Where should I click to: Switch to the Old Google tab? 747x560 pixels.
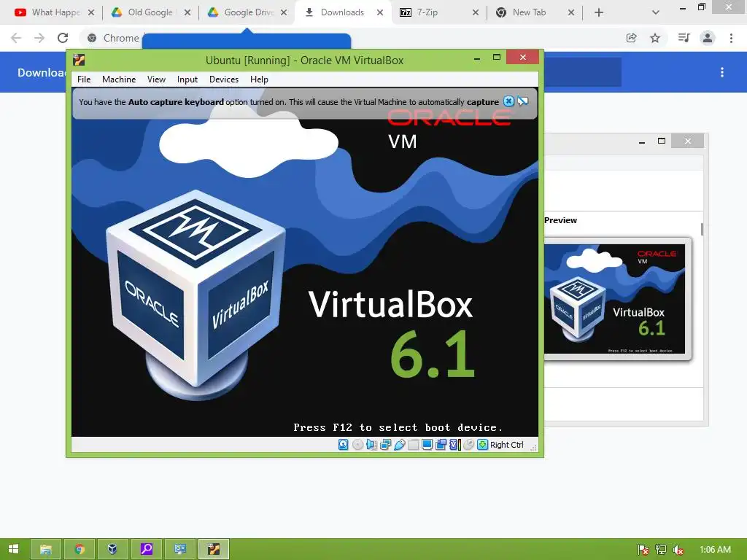[150, 12]
